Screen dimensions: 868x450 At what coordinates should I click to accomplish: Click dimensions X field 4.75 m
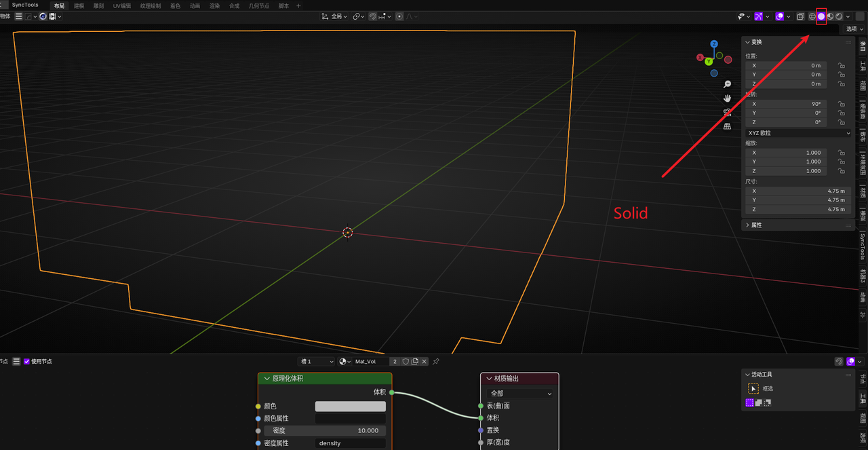click(799, 191)
